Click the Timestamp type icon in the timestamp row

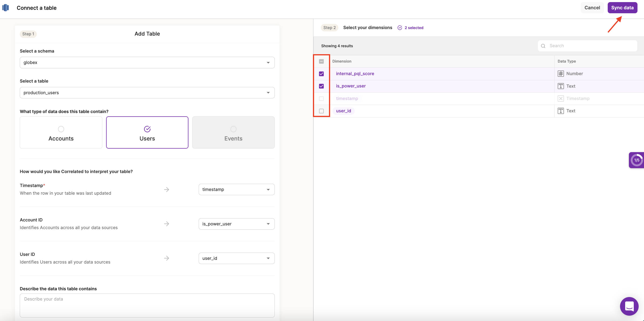(x=560, y=98)
